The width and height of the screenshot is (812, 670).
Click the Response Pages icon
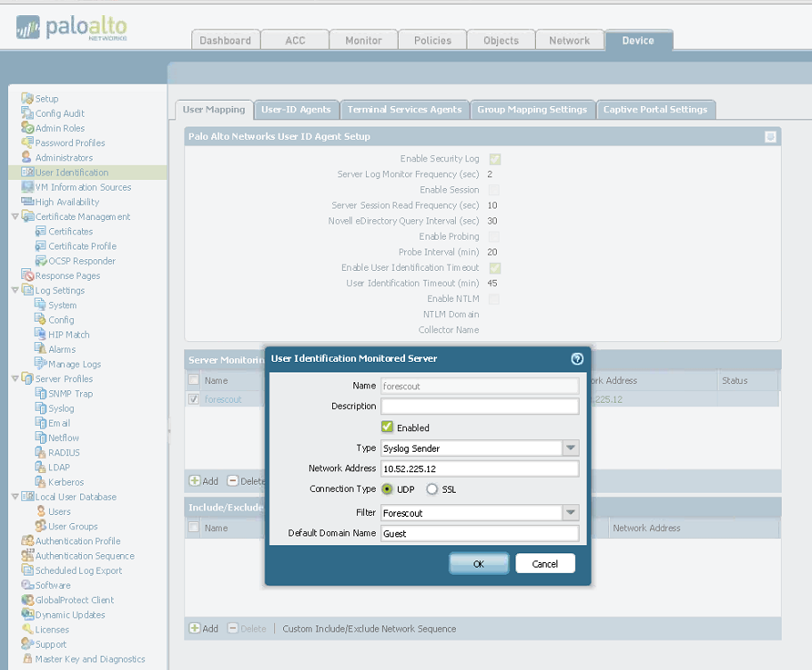tap(28, 276)
